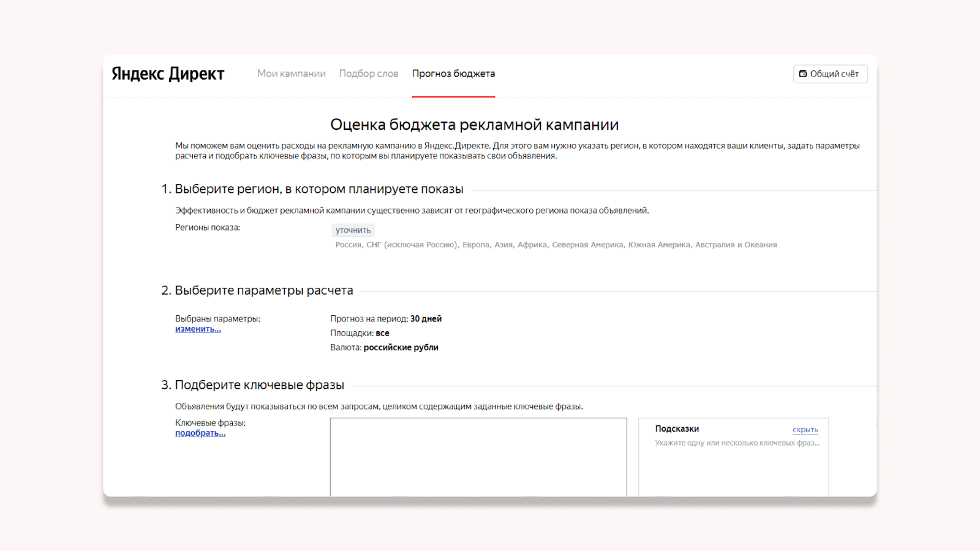Click the Подсказки panel title
Viewport: 980px width, 551px height.
point(677,429)
